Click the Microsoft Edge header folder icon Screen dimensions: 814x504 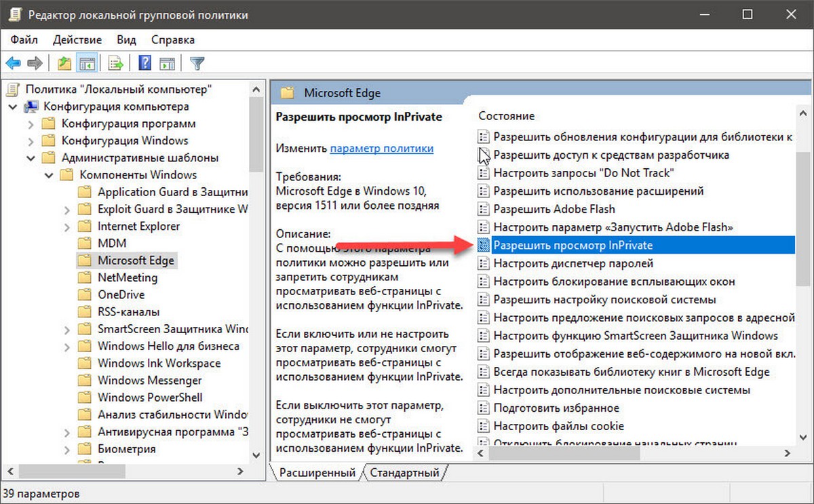288,93
